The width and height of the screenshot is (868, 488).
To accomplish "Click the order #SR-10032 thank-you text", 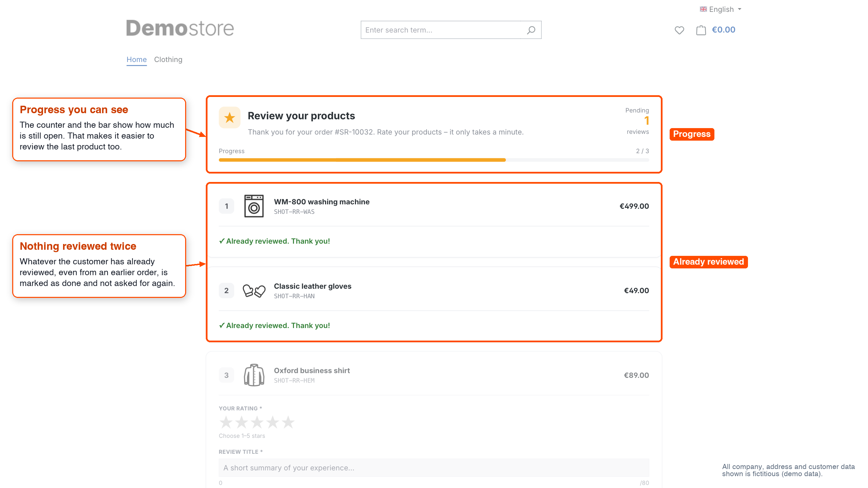I will pyautogui.click(x=386, y=132).
